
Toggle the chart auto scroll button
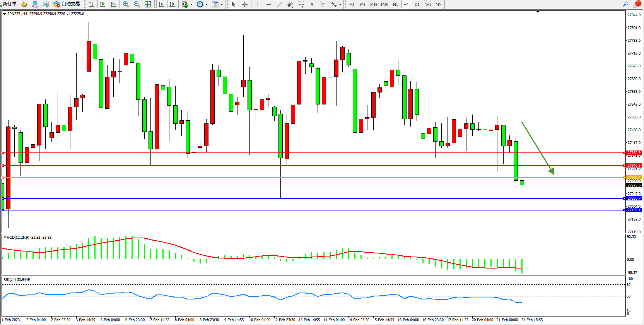pyautogui.click(x=161, y=4)
